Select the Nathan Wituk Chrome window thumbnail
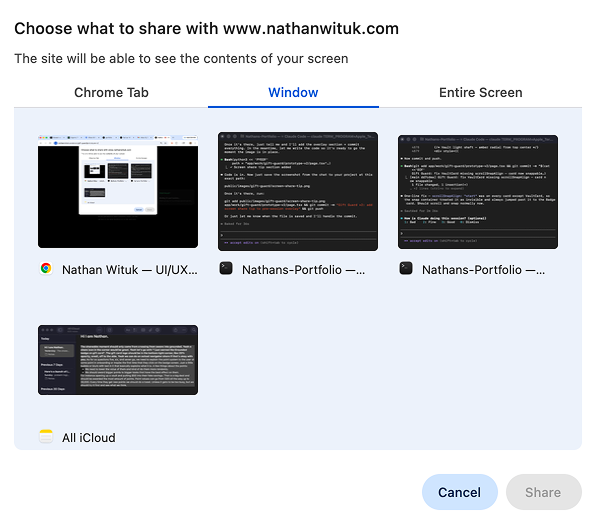The width and height of the screenshot is (596, 522). (118, 192)
